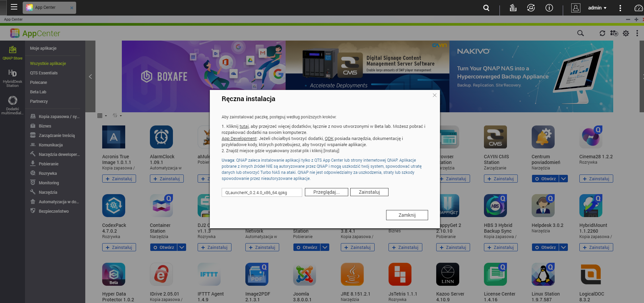Refresh the App Center list

(602, 33)
